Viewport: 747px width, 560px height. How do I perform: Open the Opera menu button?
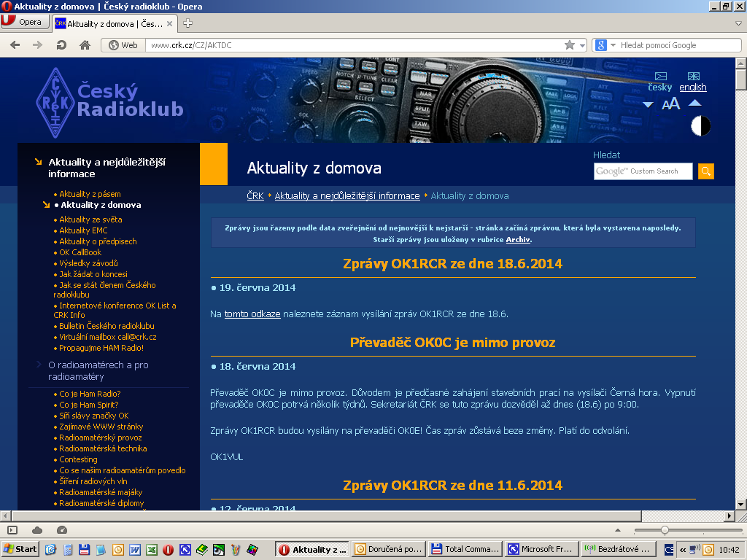click(26, 22)
